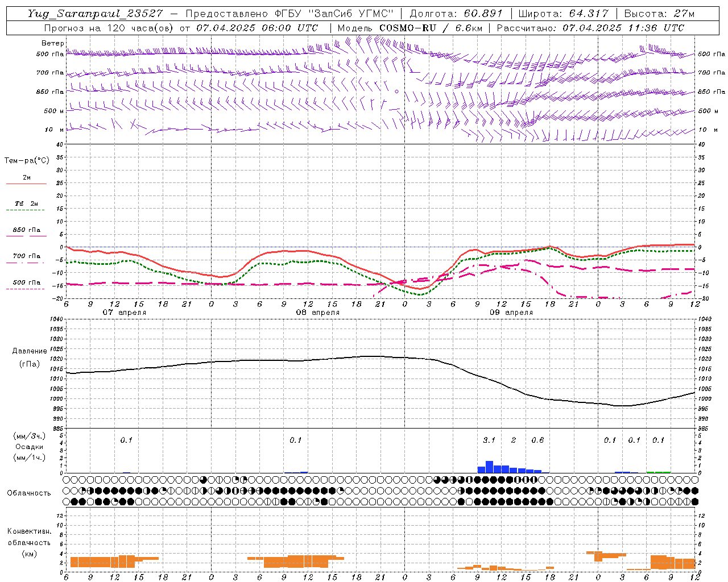Click the 08 апреля date label

pos(317,313)
